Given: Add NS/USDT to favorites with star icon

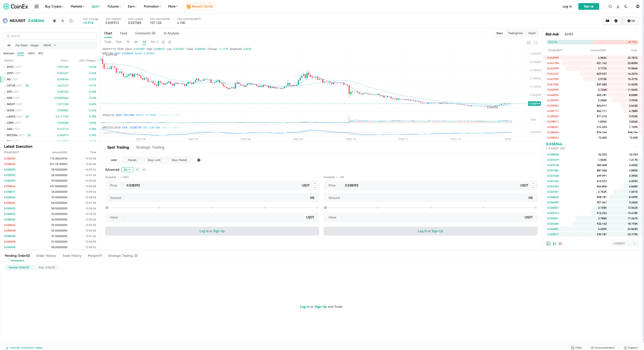Looking at the screenshot, I should (x=63, y=21).
